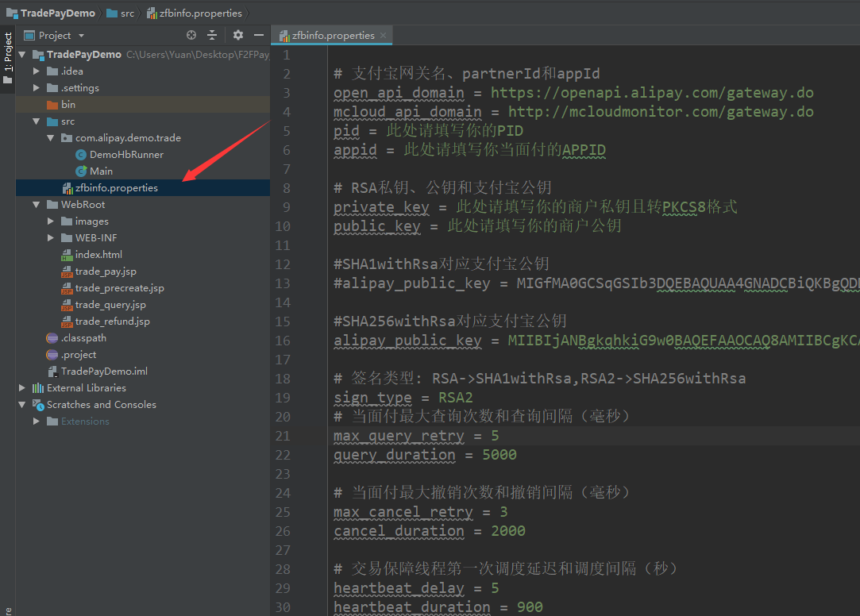Click the External Libraries icon
Image resolution: width=860 pixels, height=616 pixels.
tap(38, 388)
